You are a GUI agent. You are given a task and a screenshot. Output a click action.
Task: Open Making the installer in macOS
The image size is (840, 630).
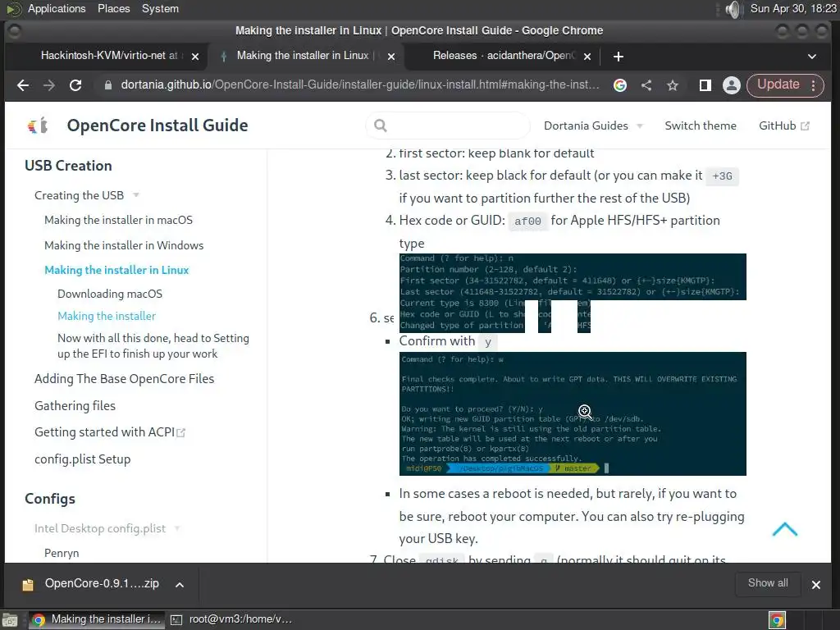[118, 220]
